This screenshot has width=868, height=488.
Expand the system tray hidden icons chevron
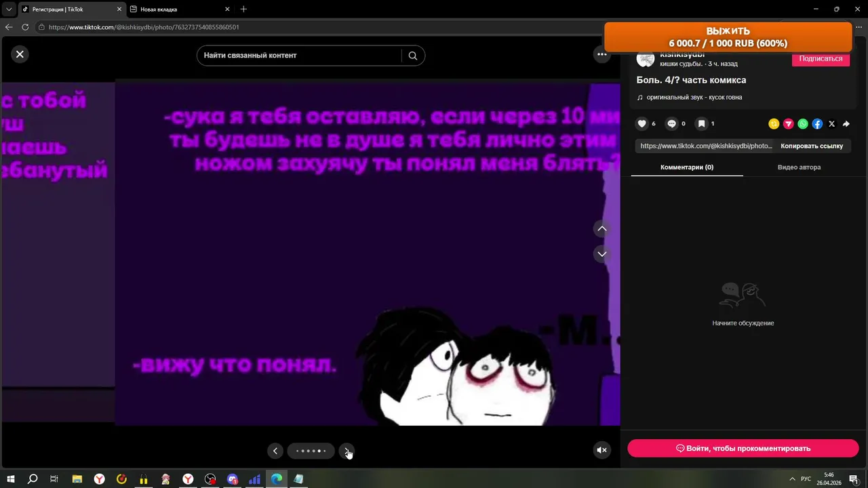(x=791, y=479)
